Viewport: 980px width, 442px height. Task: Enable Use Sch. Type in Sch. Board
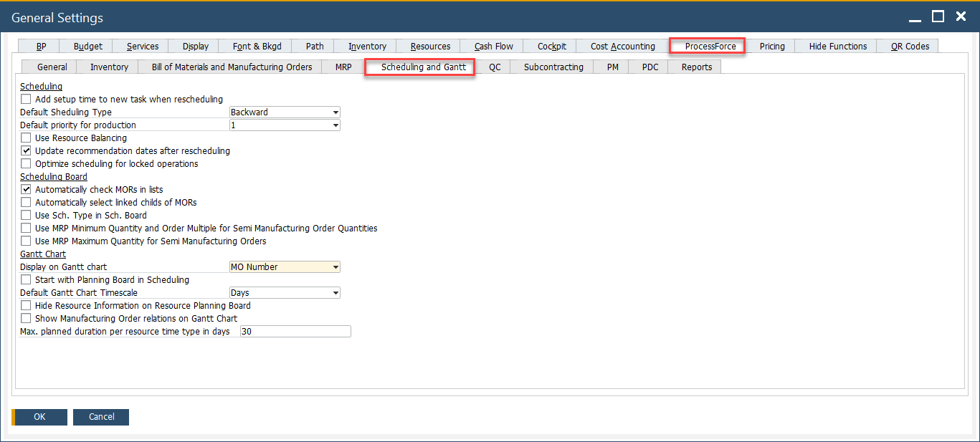tap(26, 215)
